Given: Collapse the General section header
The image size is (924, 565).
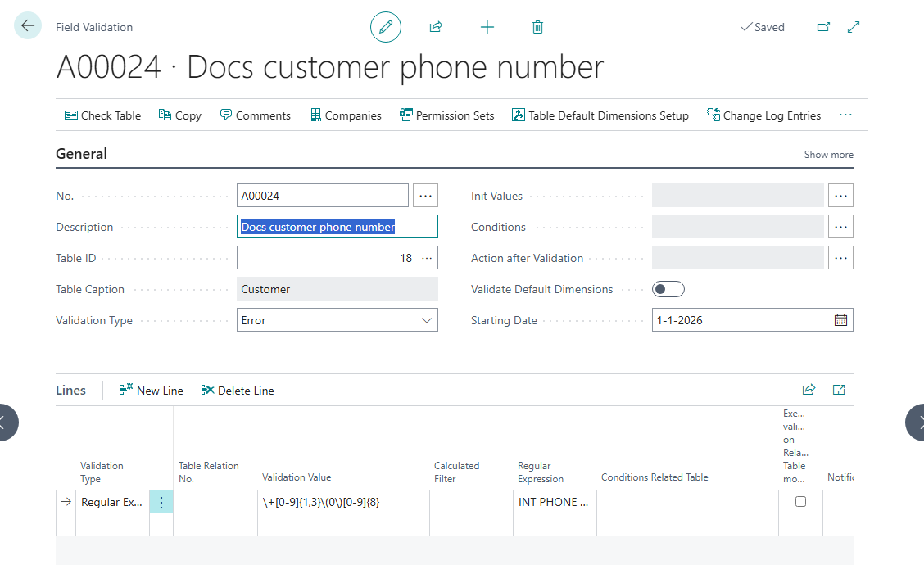Looking at the screenshot, I should (x=81, y=154).
